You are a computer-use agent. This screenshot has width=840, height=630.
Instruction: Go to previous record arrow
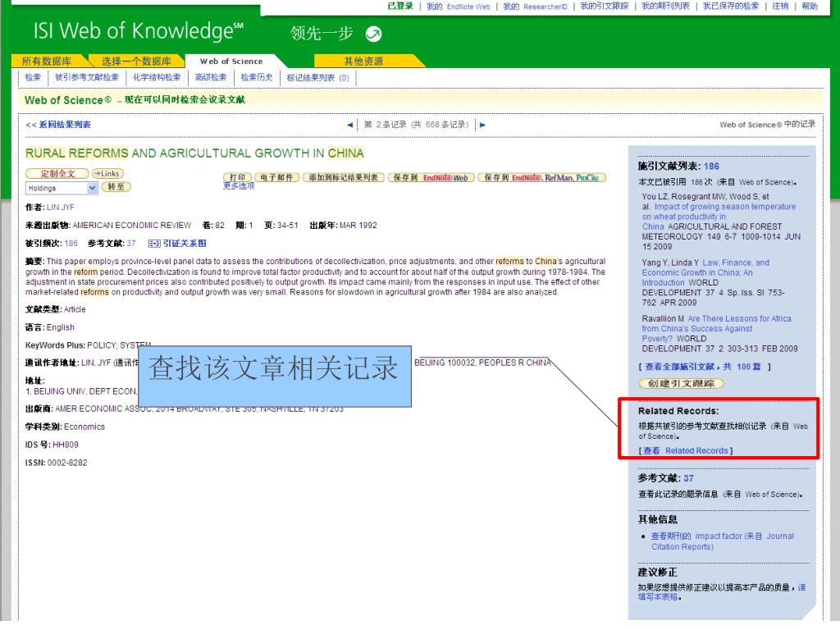(349, 125)
